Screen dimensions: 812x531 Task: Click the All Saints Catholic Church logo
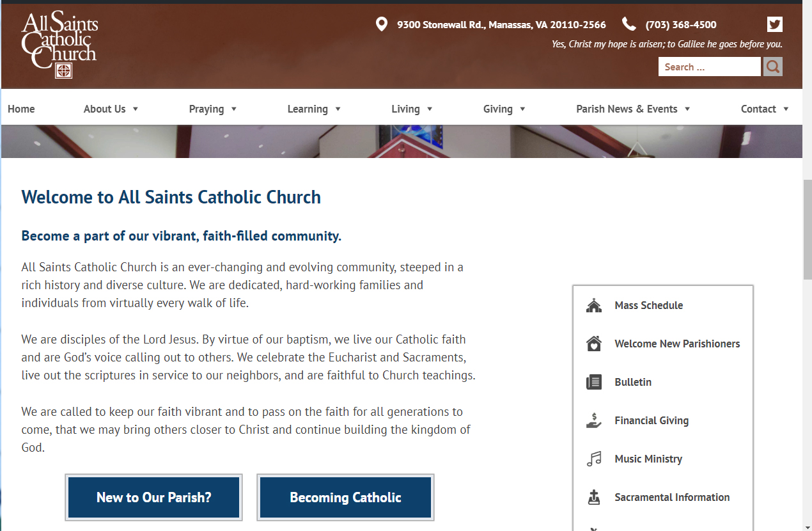tap(59, 45)
